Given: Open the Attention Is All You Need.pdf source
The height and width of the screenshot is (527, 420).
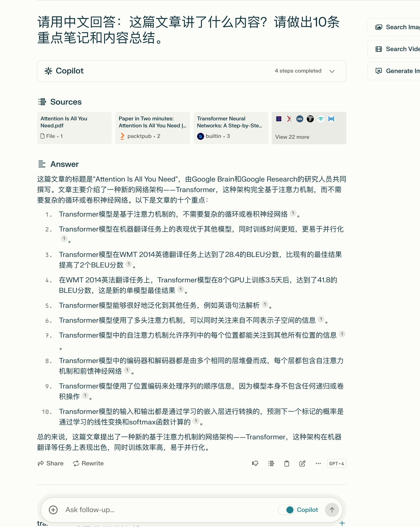Looking at the screenshot, I should tap(74, 128).
